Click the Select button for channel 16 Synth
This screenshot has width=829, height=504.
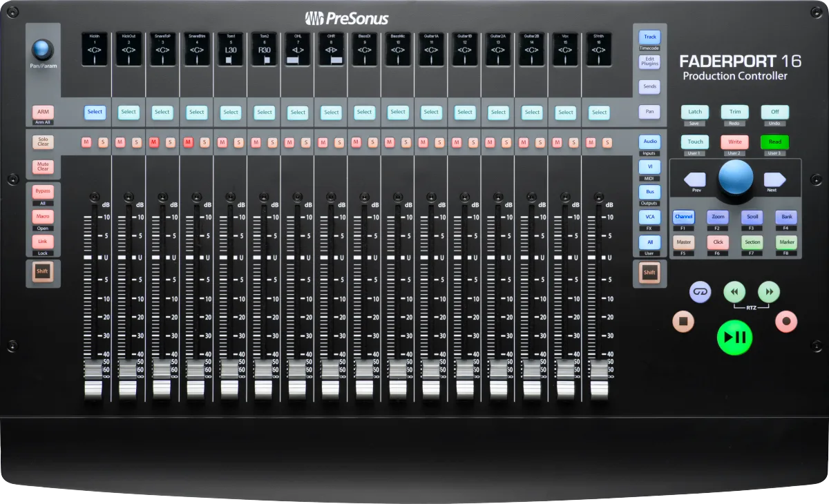click(x=599, y=112)
